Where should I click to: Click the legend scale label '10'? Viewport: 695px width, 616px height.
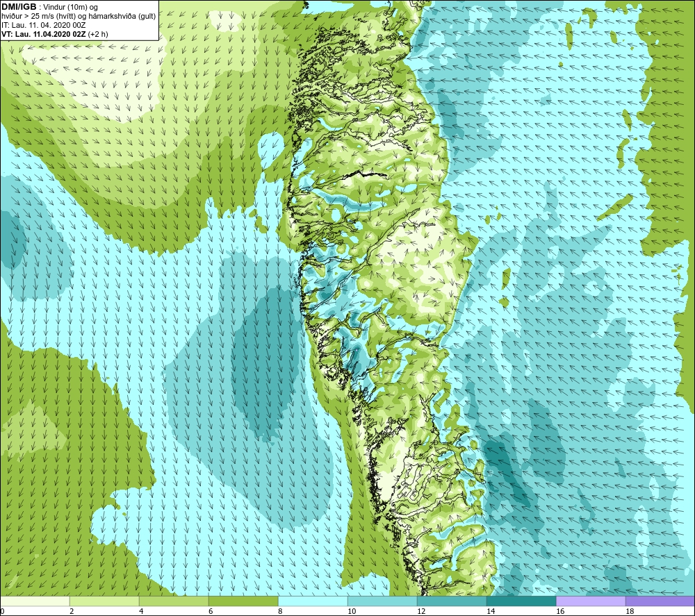pos(352,611)
